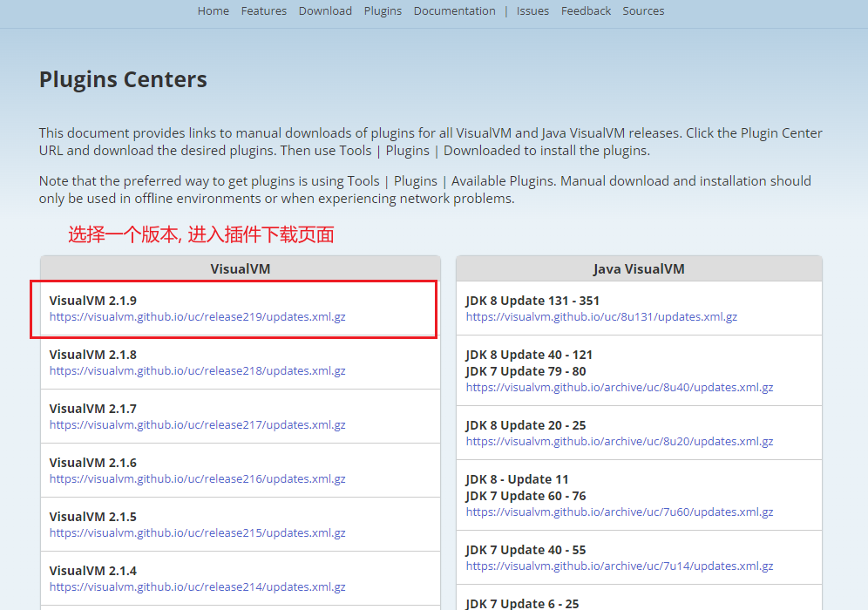Select the 'VisualVM 2.1.4' title text
This screenshot has height=610, width=868.
[92, 571]
